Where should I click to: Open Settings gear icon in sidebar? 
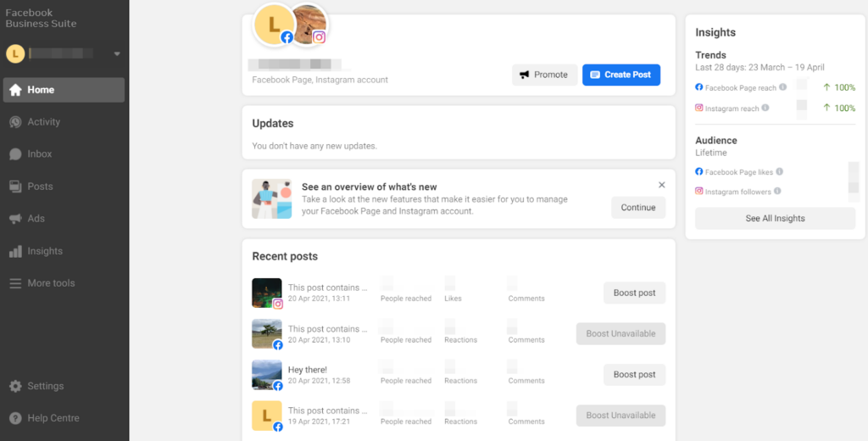point(15,386)
